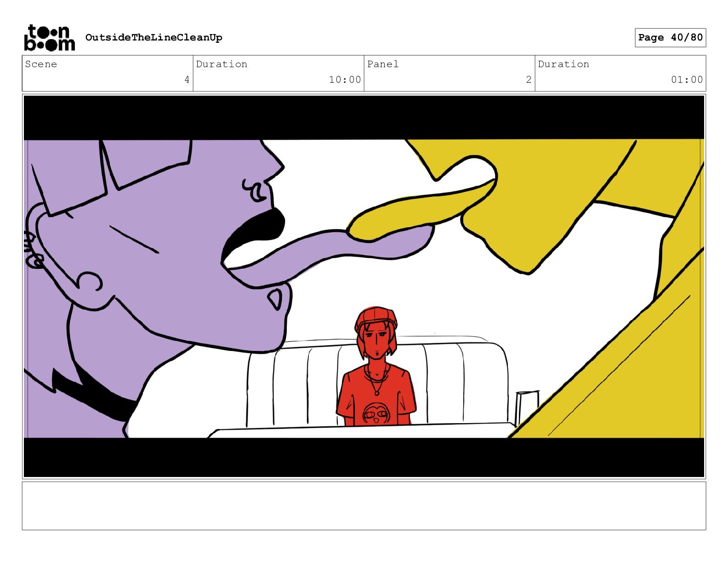Click the empty notes box below panel

(364, 506)
